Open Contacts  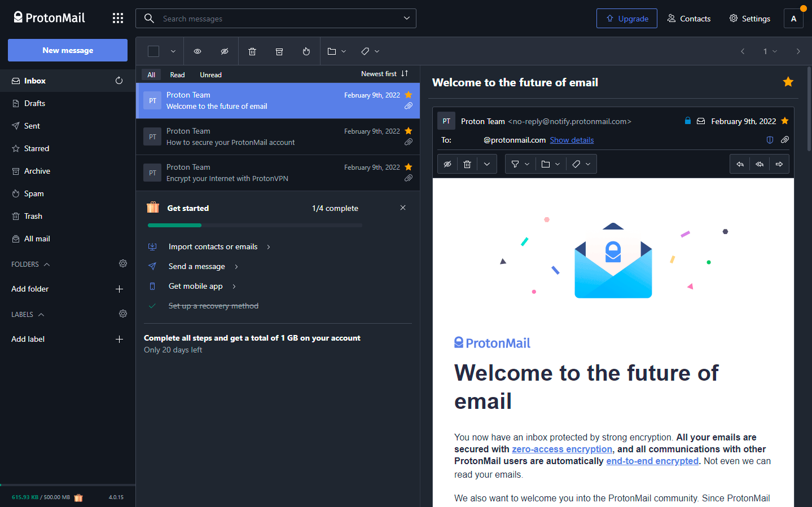coord(688,19)
